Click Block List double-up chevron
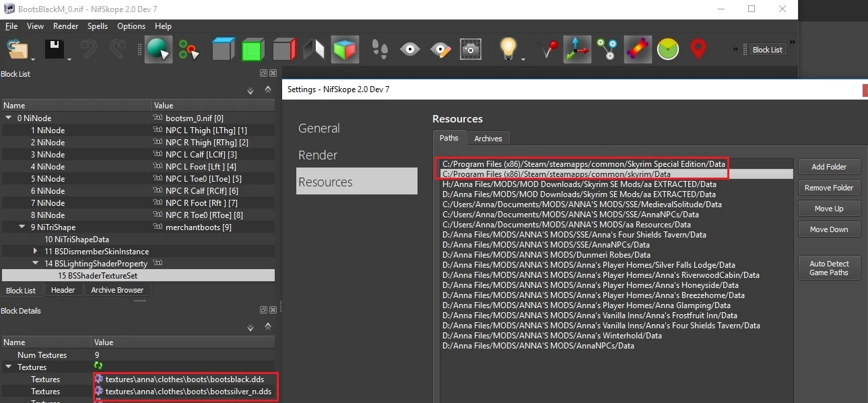The image size is (868, 403). 268,89
